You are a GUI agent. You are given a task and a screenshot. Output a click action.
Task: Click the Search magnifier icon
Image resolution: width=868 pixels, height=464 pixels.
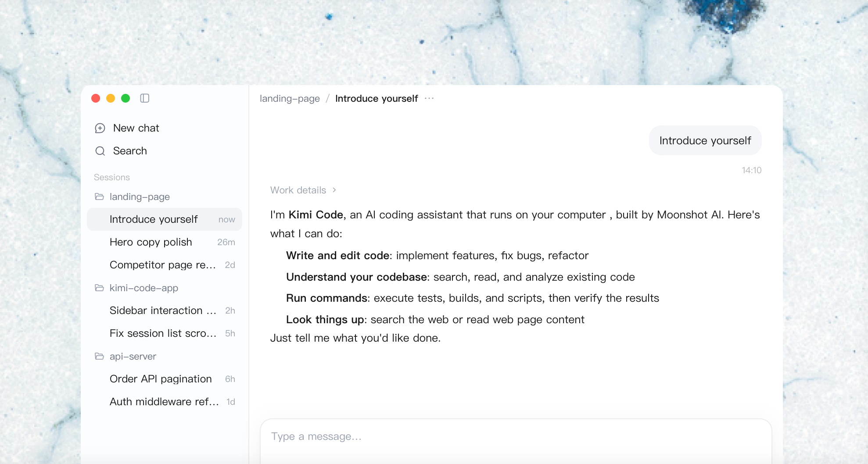(x=100, y=151)
